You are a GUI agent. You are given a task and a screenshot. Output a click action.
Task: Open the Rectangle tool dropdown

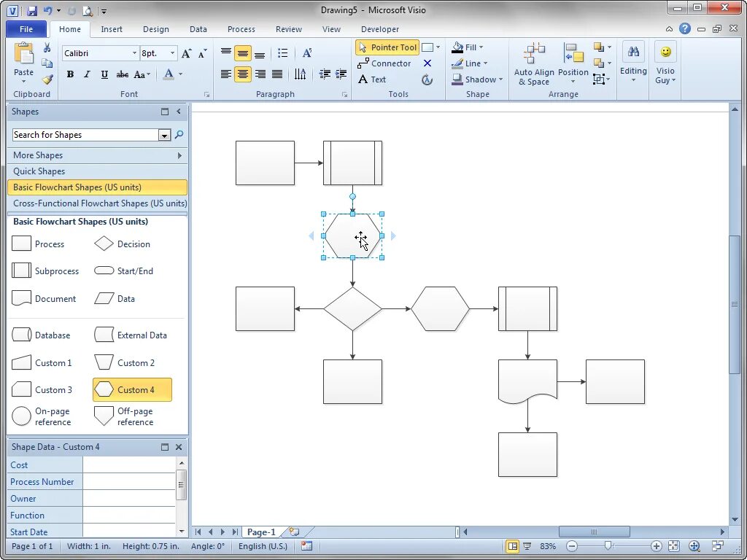[x=438, y=47]
